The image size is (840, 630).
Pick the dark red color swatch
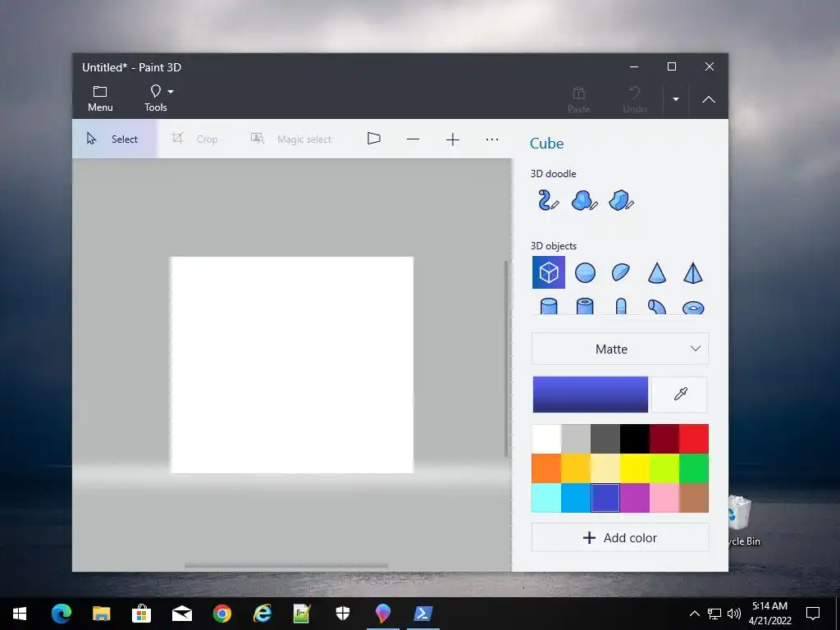(x=664, y=439)
